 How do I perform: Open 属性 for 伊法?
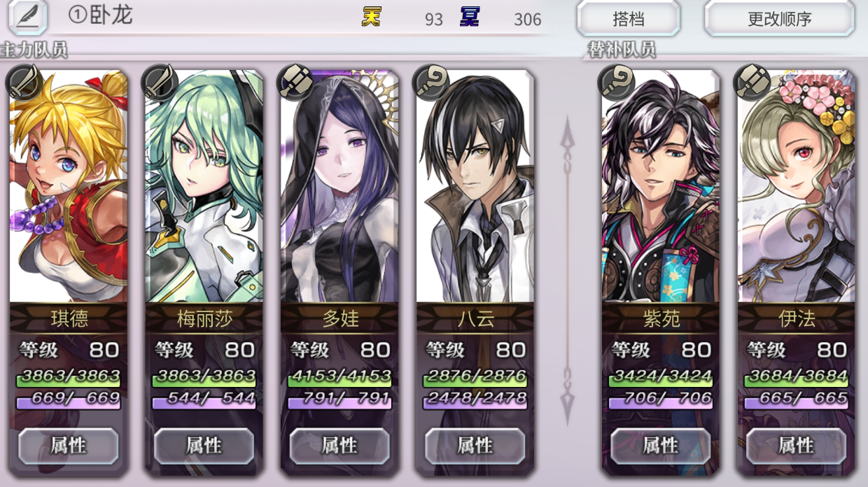[796, 446]
